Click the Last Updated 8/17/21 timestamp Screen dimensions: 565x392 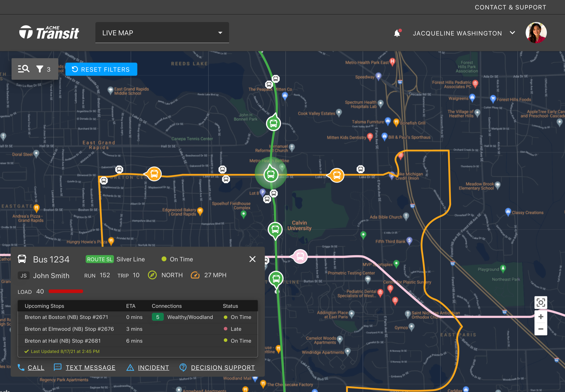click(62, 352)
